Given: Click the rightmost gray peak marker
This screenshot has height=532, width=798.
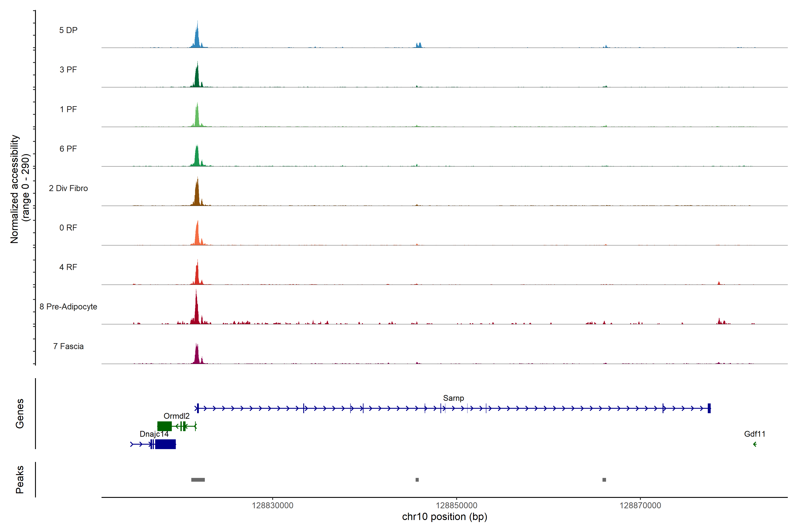Looking at the screenshot, I should (x=604, y=480).
